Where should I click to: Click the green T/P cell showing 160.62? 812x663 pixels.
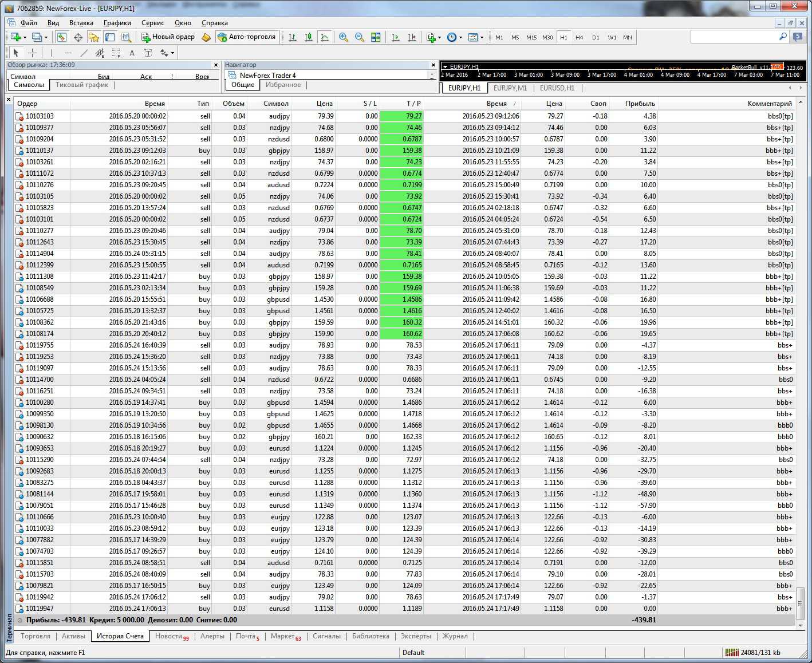click(x=401, y=334)
